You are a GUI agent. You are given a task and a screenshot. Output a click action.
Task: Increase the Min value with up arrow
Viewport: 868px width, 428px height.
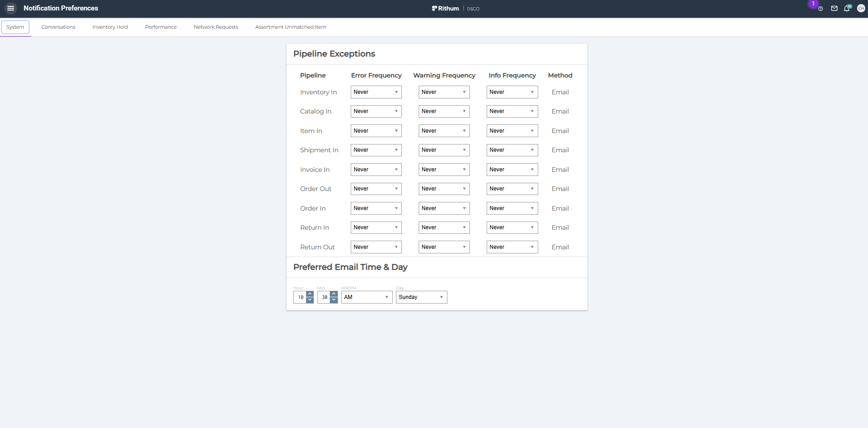[x=334, y=294]
